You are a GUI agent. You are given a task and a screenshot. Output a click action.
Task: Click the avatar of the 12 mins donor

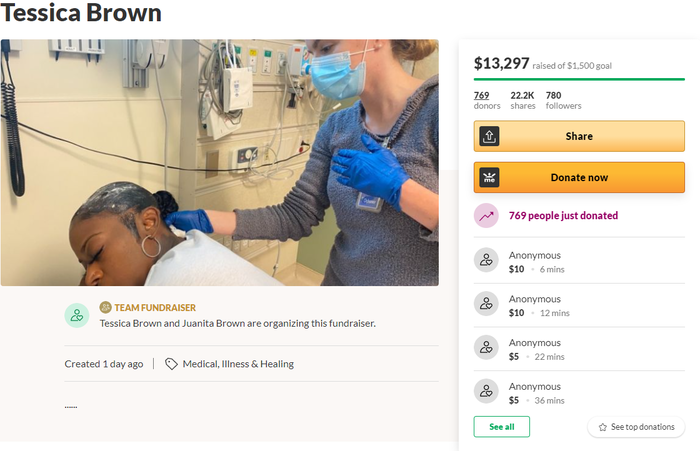pyautogui.click(x=486, y=305)
